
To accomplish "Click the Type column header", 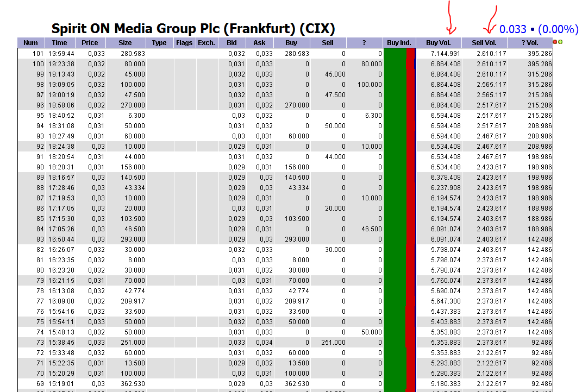I will (x=160, y=43).
